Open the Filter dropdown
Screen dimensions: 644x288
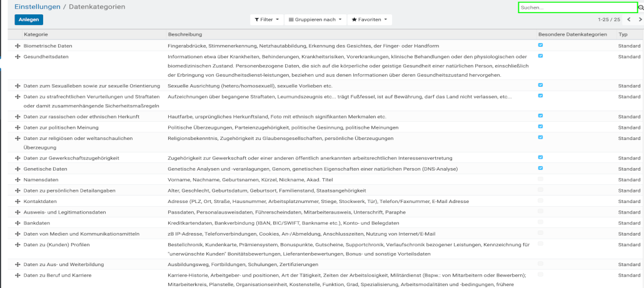pos(266,20)
